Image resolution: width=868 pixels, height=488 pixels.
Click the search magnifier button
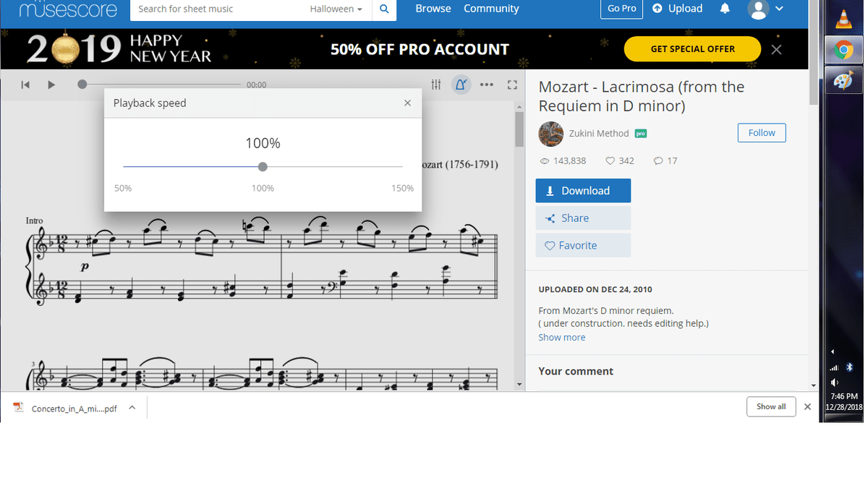384,9
